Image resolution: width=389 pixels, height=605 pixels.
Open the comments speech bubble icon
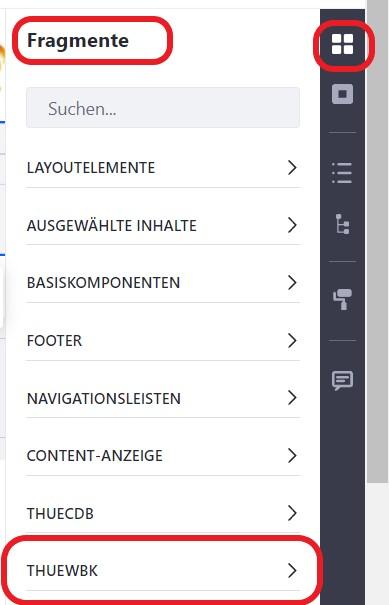[x=342, y=380]
